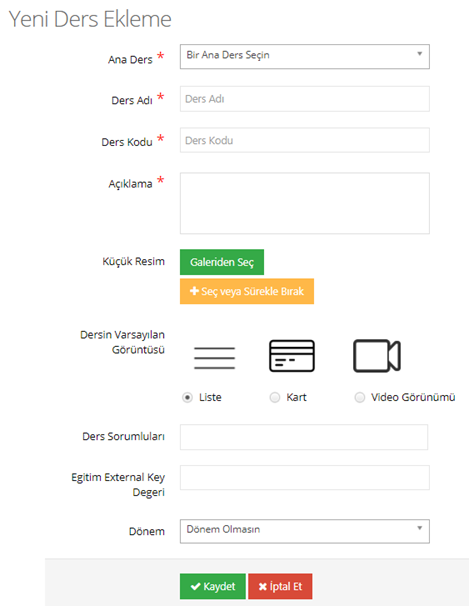Image resolution: width=469 pixels, height=606 pixels.
Task: Click the list view lines icon
Action: 214,357
